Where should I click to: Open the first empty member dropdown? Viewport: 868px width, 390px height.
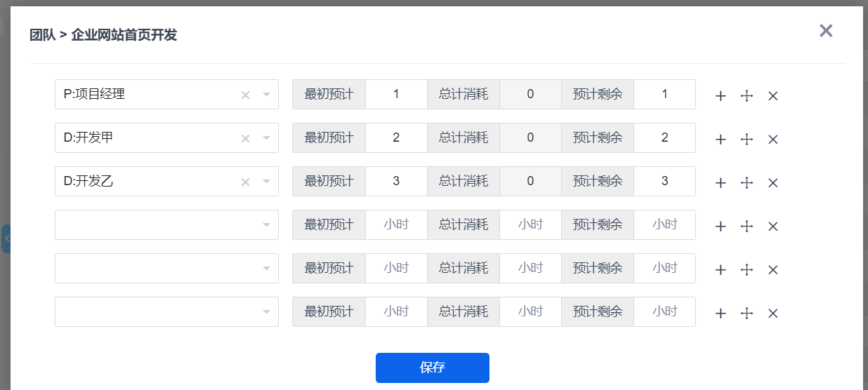point(166,224)
